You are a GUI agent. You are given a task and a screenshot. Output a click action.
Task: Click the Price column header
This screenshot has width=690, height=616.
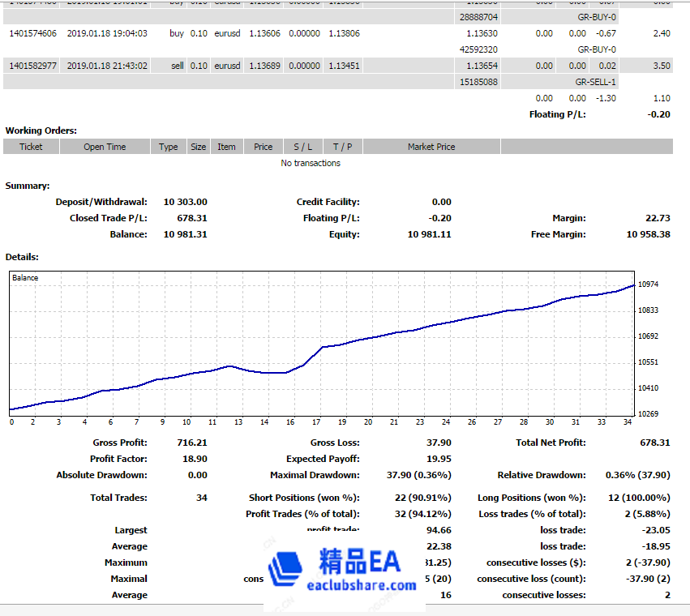(x=263, y=147)
